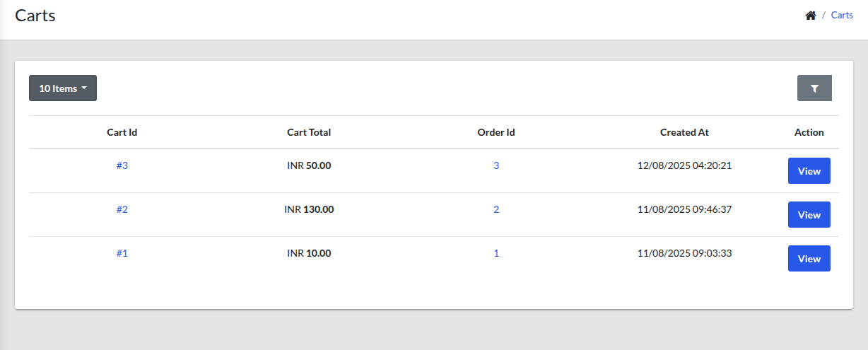Open the filter funnel button
The width and height of the screenshot is (868, 350).
(x=814, y=88)
